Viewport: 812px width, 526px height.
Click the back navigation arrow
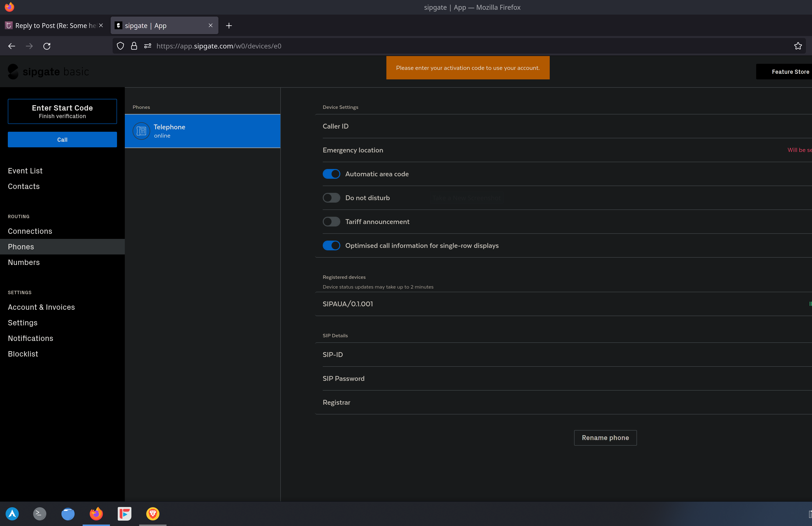(12, 46)
